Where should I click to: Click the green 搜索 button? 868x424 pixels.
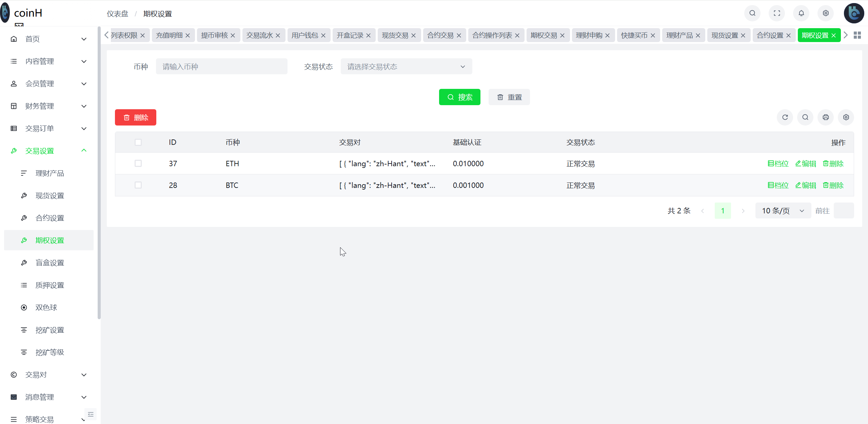click(459, 97)
